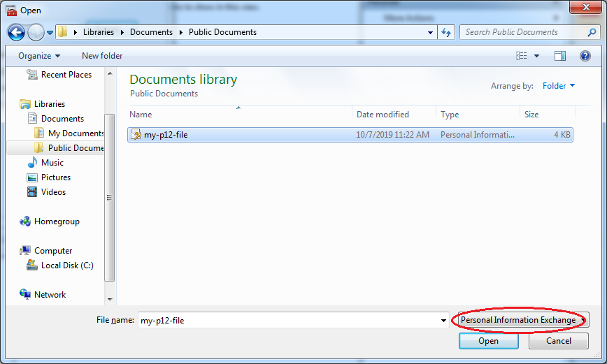Click the New folder toolbar button
The width and height of the screenshot is (607, 364).
pos(102,56)
